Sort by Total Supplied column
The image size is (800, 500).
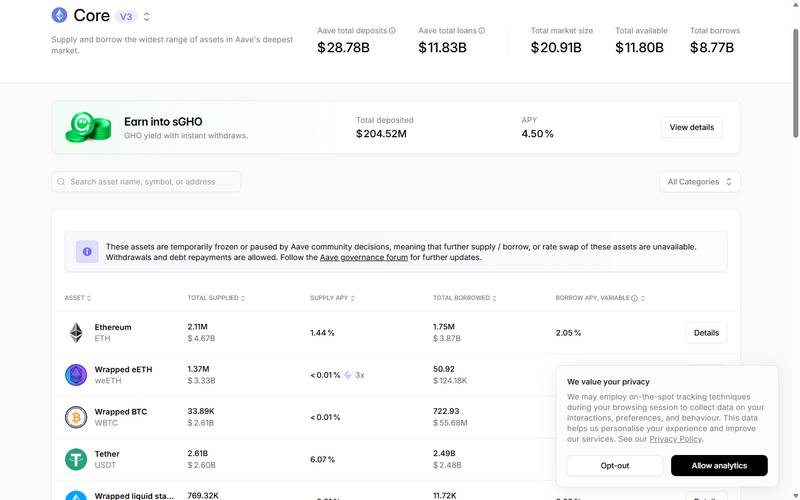point(216,298)
